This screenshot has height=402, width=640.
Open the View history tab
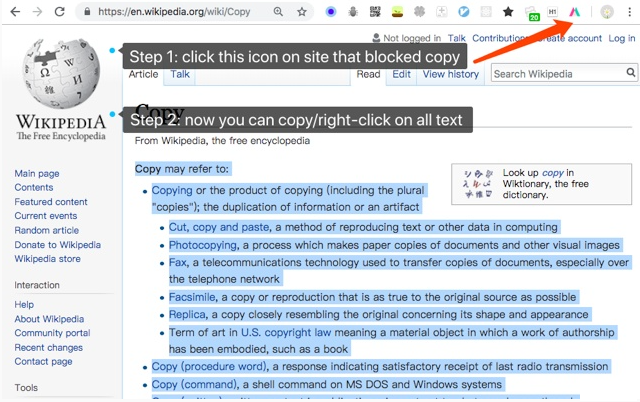pyautogui.click(x=451, y=74)
